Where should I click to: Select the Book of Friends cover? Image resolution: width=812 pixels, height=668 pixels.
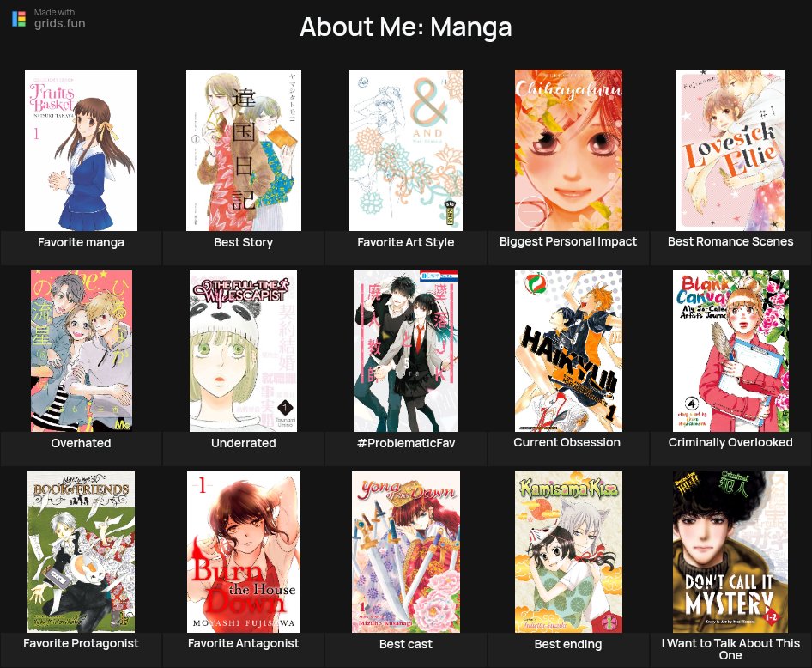[x=81, y=551]
